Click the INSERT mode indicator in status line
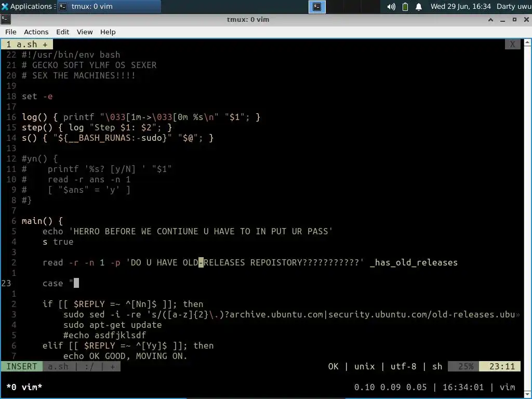 click(21, 366)
